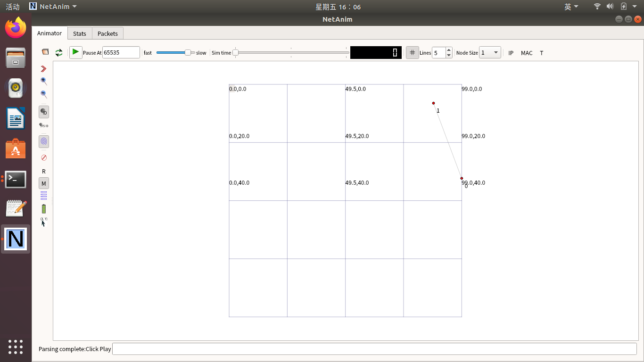Open the Node Size dropdown
The width and height of the screenshot is (644, 362).
(x=490, y=53)
